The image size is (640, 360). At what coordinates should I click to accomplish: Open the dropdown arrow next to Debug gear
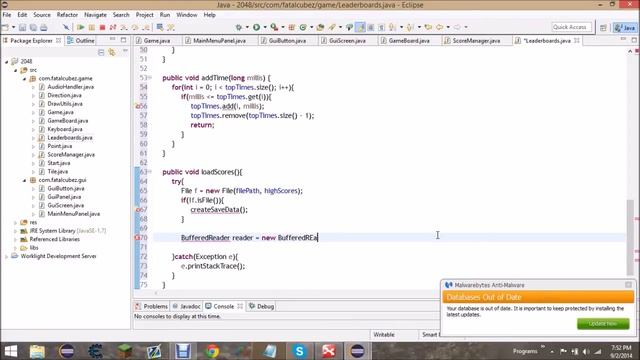[x=247, y=27]
